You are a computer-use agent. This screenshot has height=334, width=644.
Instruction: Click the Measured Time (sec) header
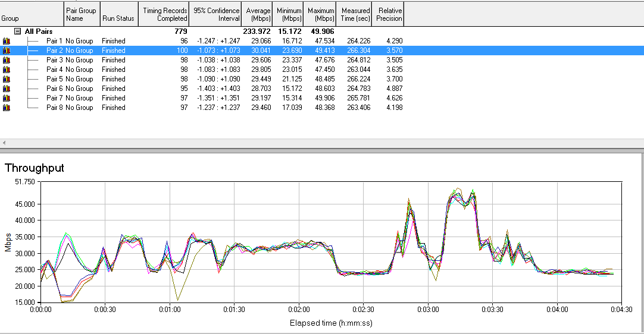coord(355,14)
